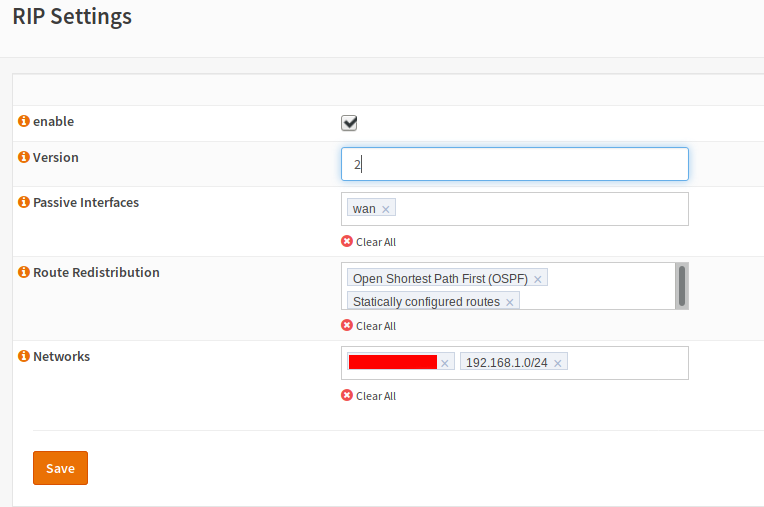764x507 pixels.
Task: Click the info icon beside Route Redistribution
Action: (24, 273)
